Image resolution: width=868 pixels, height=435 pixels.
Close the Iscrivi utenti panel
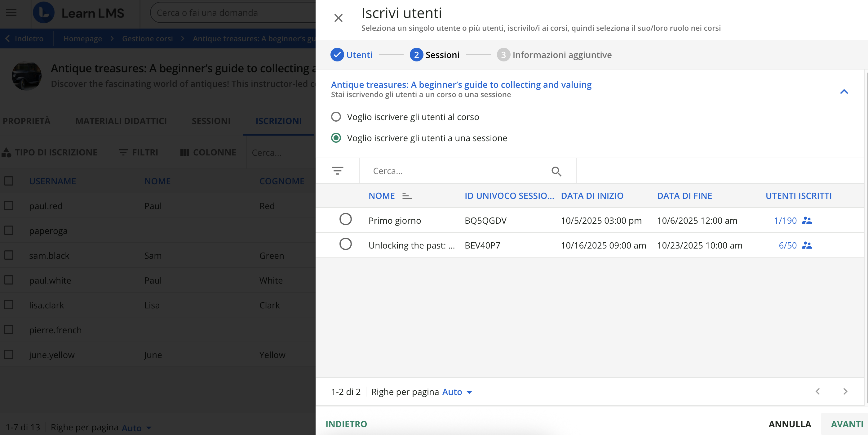click(338, 18)
